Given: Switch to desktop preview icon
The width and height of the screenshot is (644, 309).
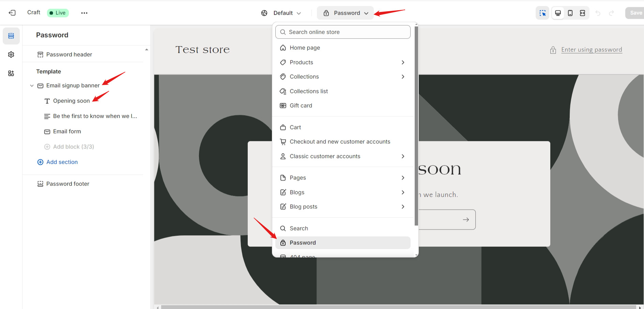Looking at the screenshot, I should (558, 13).
